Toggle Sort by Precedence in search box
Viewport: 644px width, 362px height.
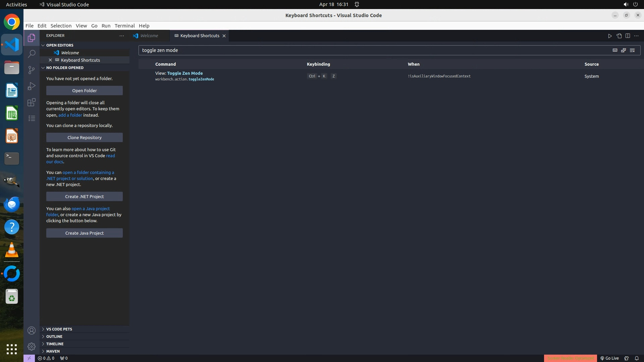[624, 50]
